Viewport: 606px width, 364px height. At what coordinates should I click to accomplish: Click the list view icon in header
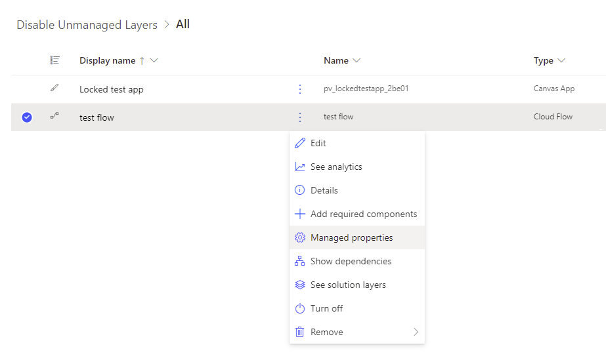pos(55,60)
